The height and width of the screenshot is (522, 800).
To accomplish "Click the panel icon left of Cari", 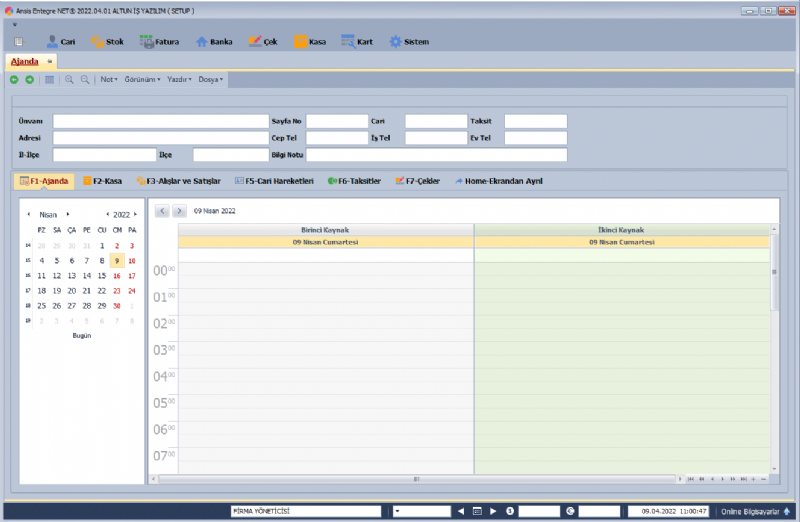I will 18,42.
